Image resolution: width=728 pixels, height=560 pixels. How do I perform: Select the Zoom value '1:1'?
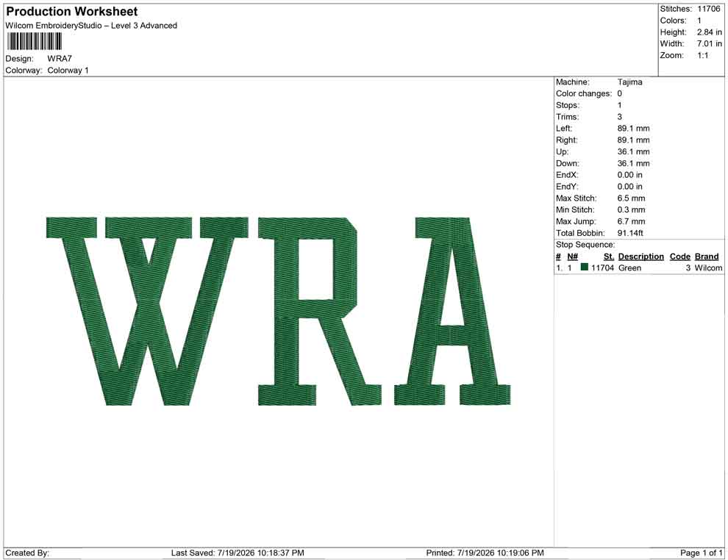click(x=703, y=55)
